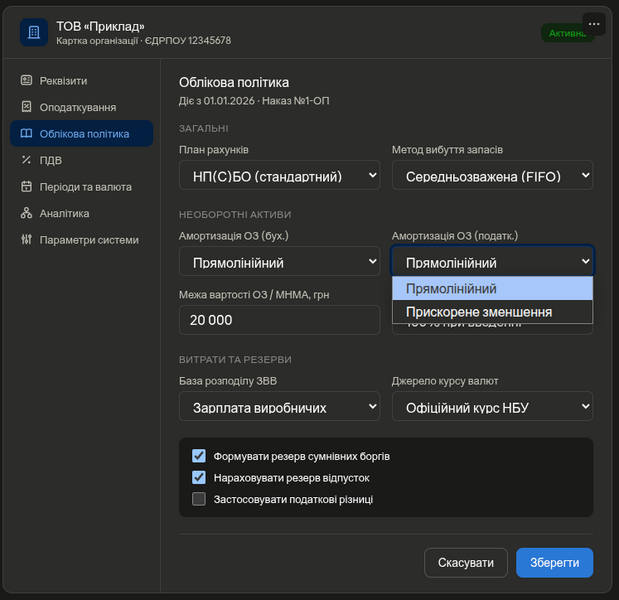The height and width of the screenshot is (600, 619).
Task: Expand the Амортизація ОЗ (бух.) dropdown
Action: pyautogui.click(x=279, y=261)
